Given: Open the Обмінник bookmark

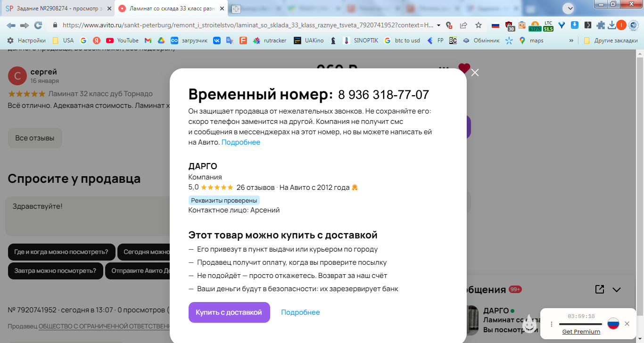Looking at the screenshot, I should tap(481, 41).
